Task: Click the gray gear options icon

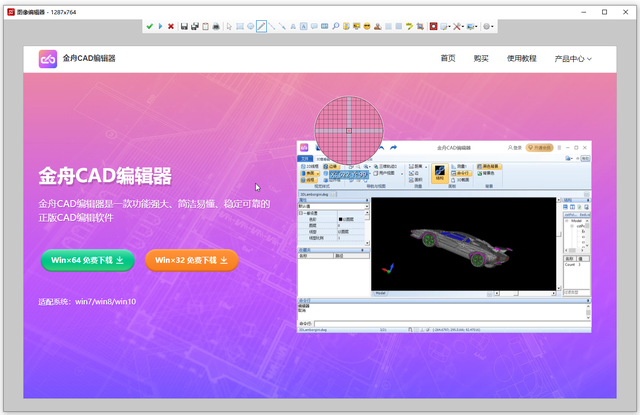Action: [x=487, y=27]
